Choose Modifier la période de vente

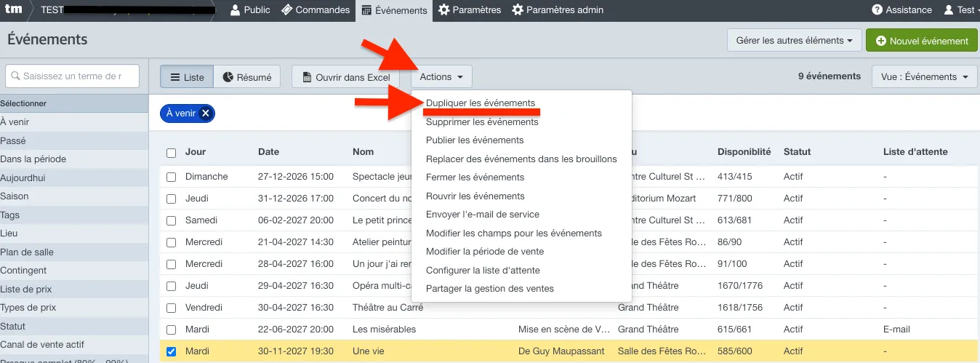[485, 252]
